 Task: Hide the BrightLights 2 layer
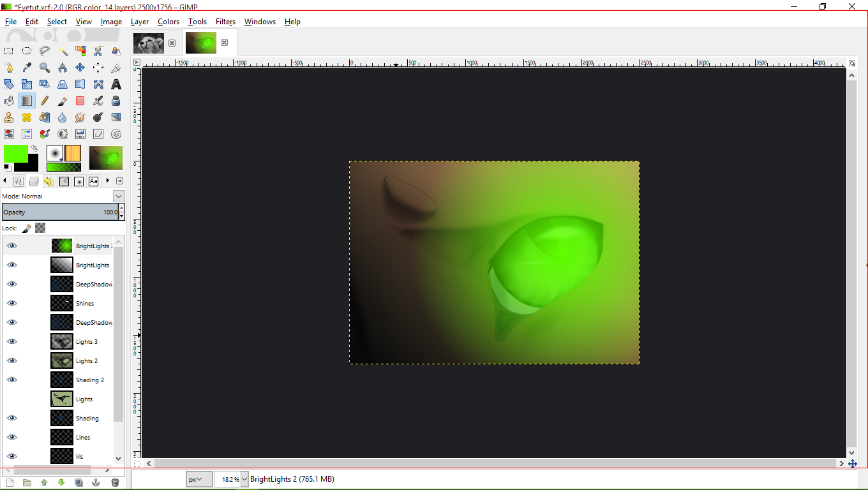coord(12,246)
